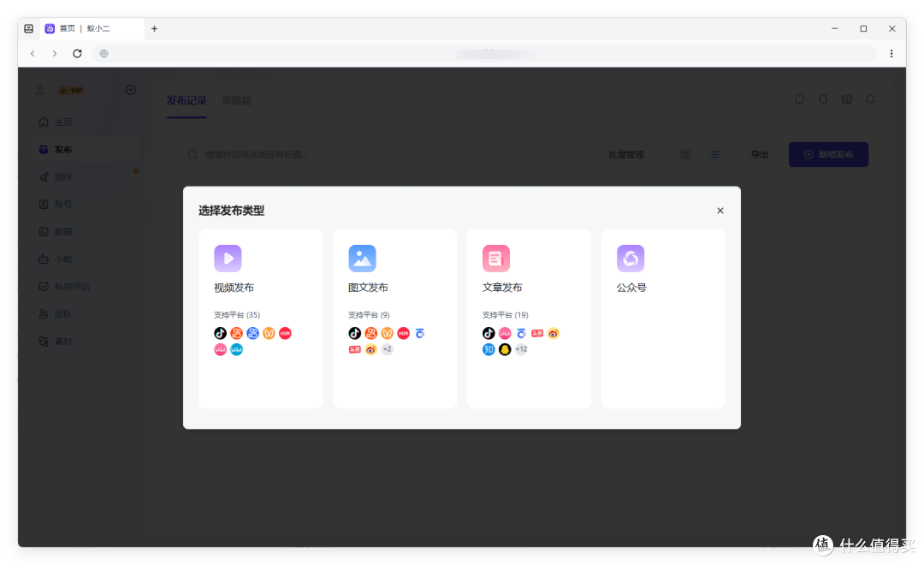Choose the 图文发布 card title

368,288
